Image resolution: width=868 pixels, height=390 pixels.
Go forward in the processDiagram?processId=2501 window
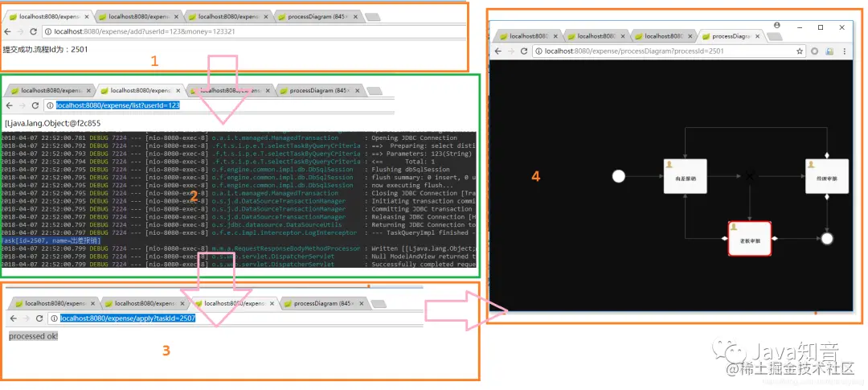(510, 51)
